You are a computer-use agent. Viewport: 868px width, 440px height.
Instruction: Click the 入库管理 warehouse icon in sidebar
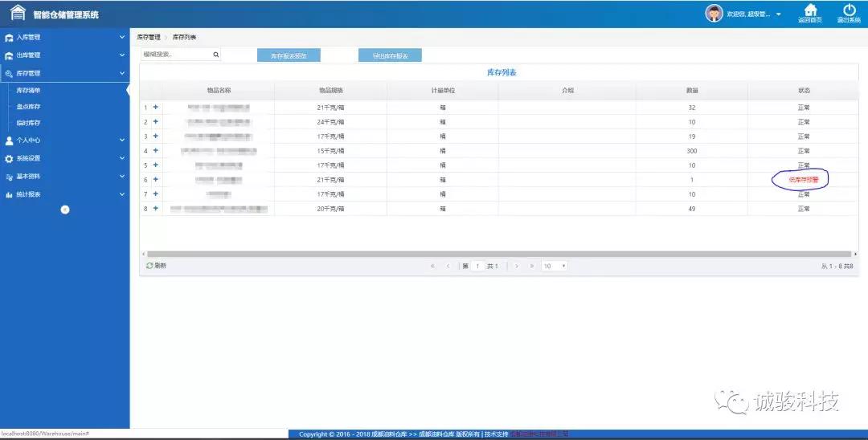coord(9,38)
